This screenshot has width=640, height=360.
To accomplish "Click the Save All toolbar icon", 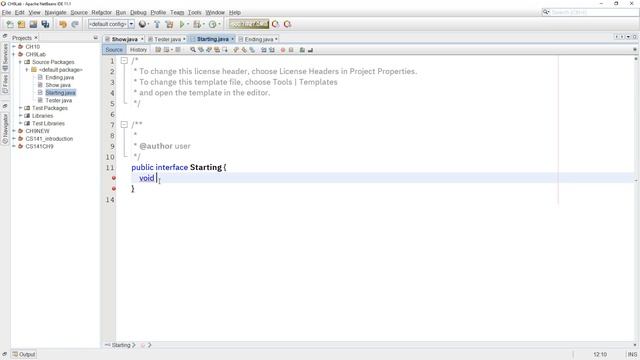I will click(x=45, y=24).
